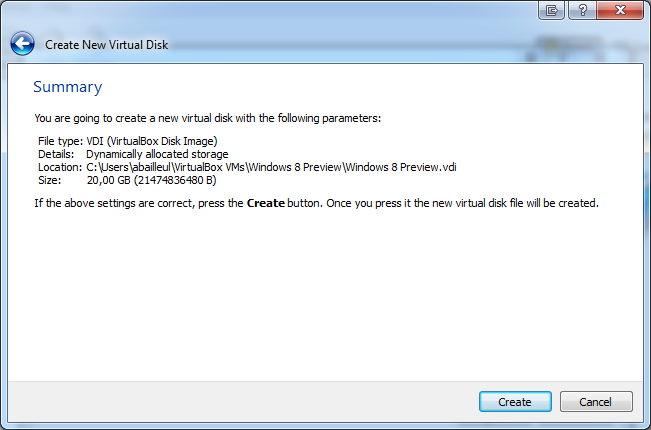Click the "(21474836480 B)" byte count

coord(177,180)
